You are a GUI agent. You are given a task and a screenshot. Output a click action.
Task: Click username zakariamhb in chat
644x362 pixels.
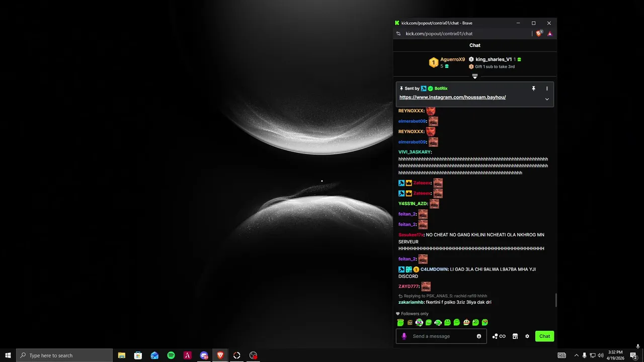411,302
